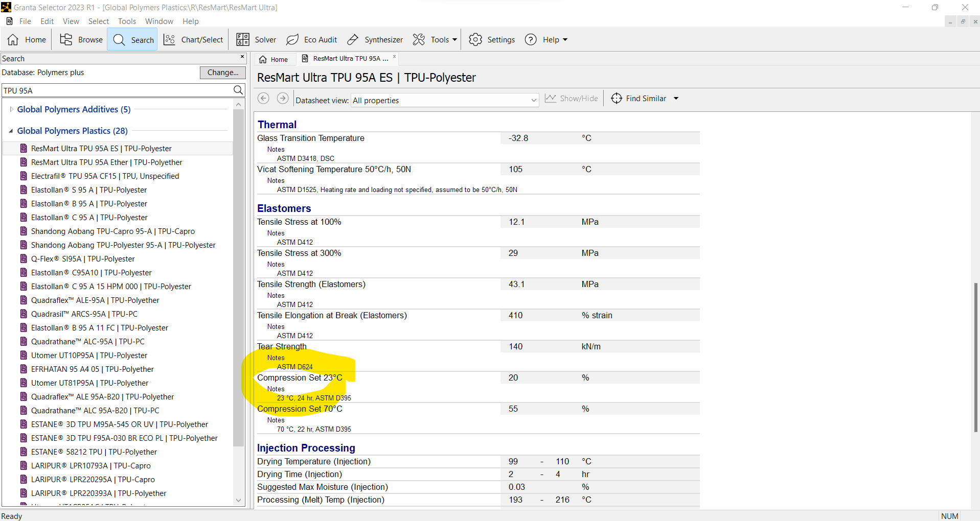
Task: Close the Search panel with x icon
Action: pyautogui.click(x=242, y=57)
